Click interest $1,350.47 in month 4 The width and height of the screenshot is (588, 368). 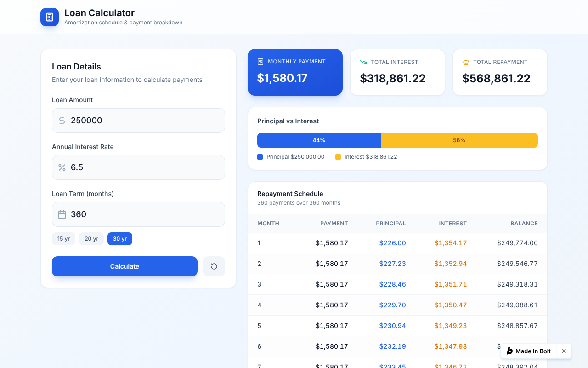451,305
